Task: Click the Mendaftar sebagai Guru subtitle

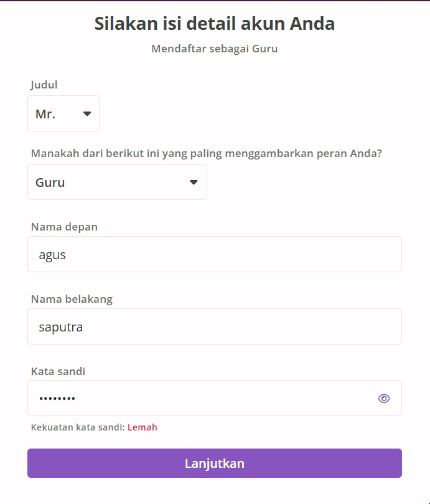Action: click(x=215, y=49)
